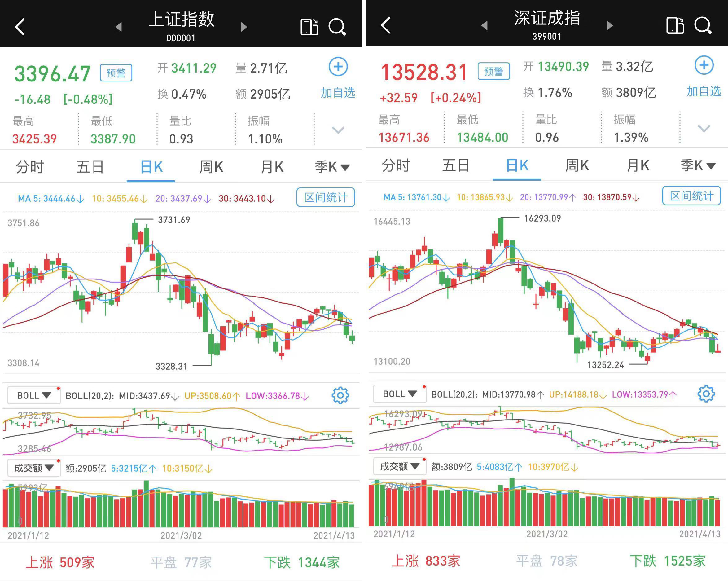The image size is (728, 581).
Task: Select the 月K tab on 深证成指
Action: (638, 165)
